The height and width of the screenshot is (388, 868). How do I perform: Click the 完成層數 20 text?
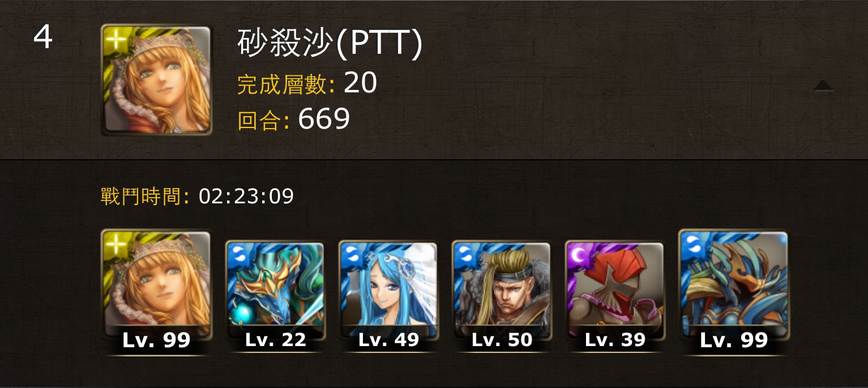coord(307,84)
